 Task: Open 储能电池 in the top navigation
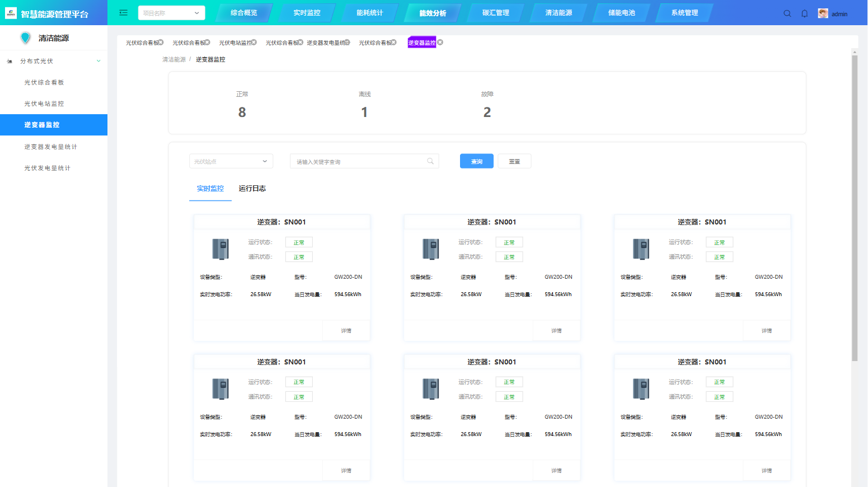click(x=621, y=13)
